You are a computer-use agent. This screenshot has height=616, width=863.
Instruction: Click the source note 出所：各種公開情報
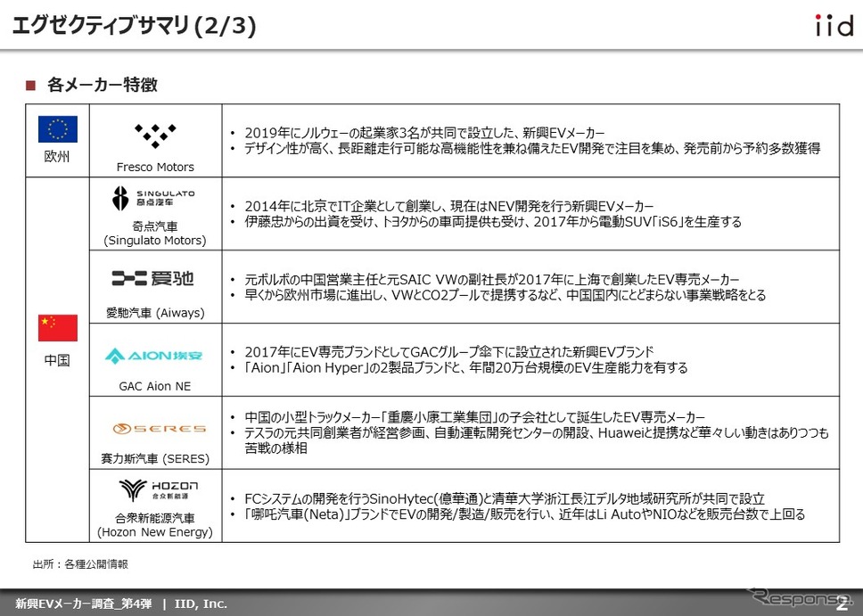pyautogui.click(x=80, y=563)
